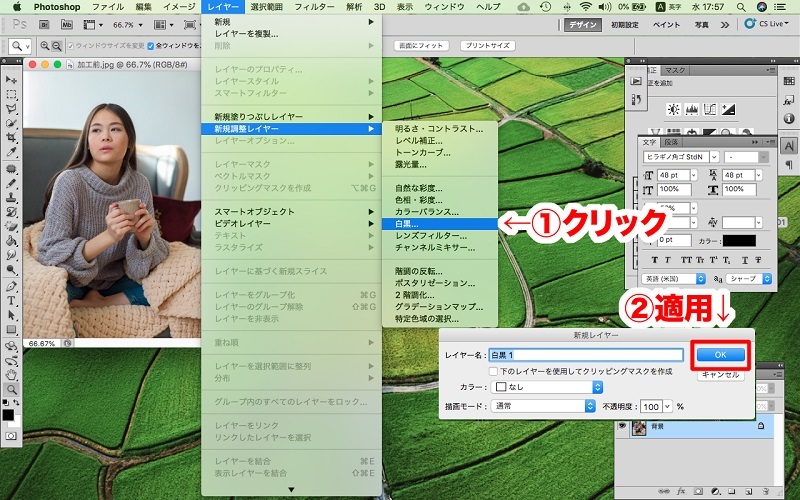Check clipping mask option in New Layer dialog
The width and height of the screenshot is (800, 500).
pos(493,371)
